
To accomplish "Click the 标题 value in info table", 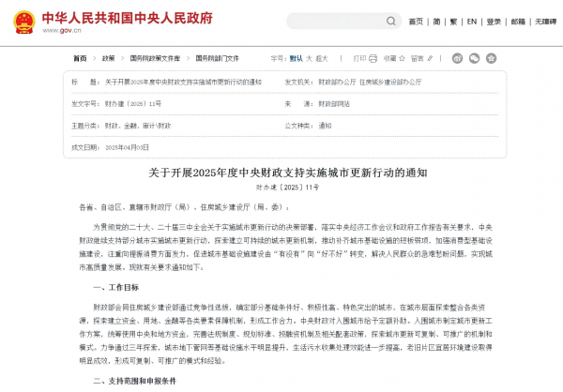I will pyautogui.click(x=183, y=82).
